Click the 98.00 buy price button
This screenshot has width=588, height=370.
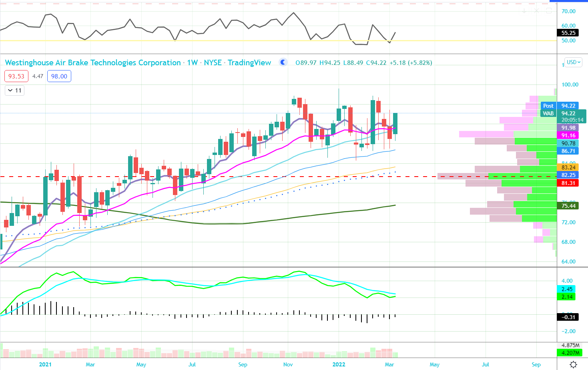click(59, 76)
